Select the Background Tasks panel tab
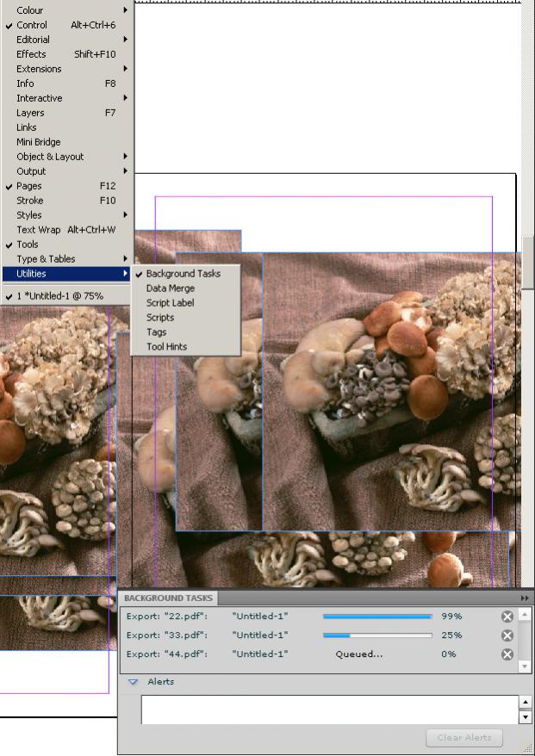The height and width of the screenshot is (756, 535). (168, 598)
